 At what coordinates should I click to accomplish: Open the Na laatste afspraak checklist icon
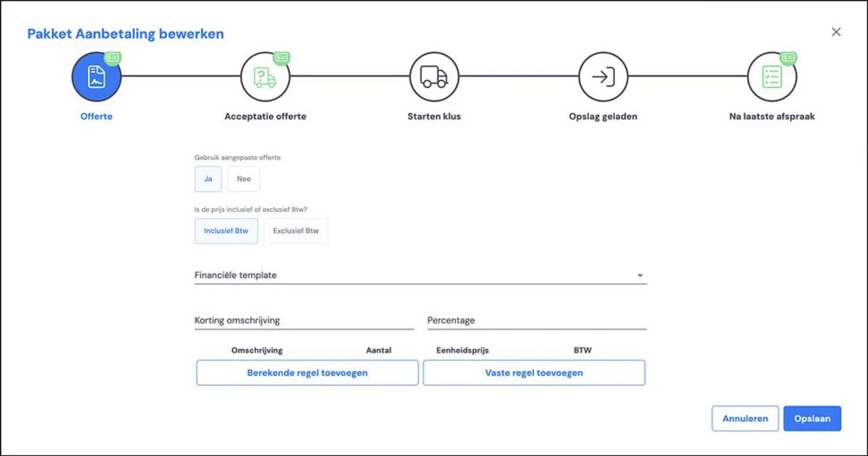click(772, 77)
